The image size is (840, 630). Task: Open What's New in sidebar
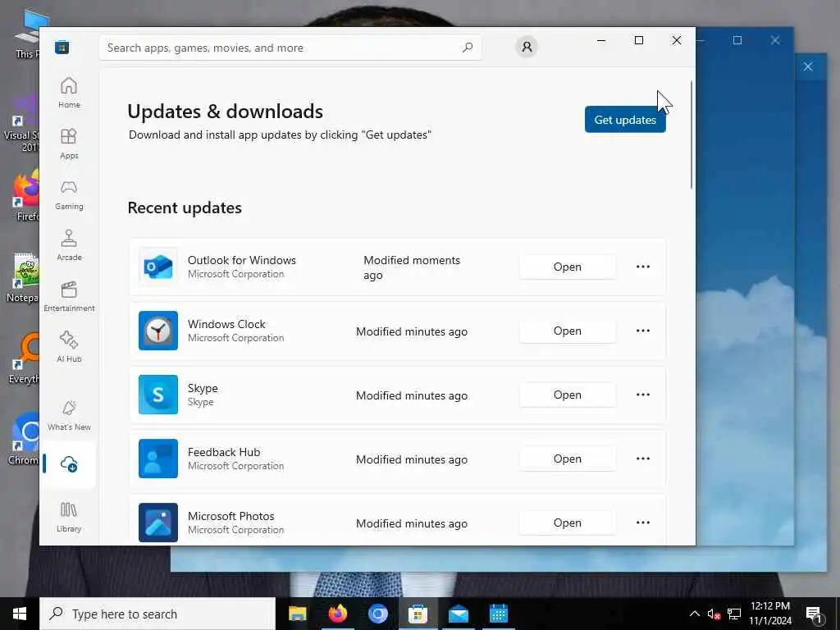pyautogui.click(x=69, y=416)
